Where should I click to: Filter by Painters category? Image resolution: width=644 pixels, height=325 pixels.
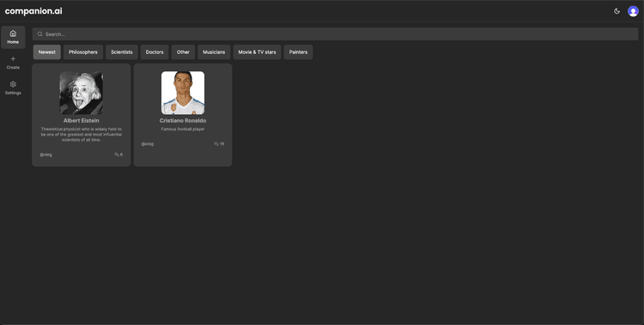298,52
